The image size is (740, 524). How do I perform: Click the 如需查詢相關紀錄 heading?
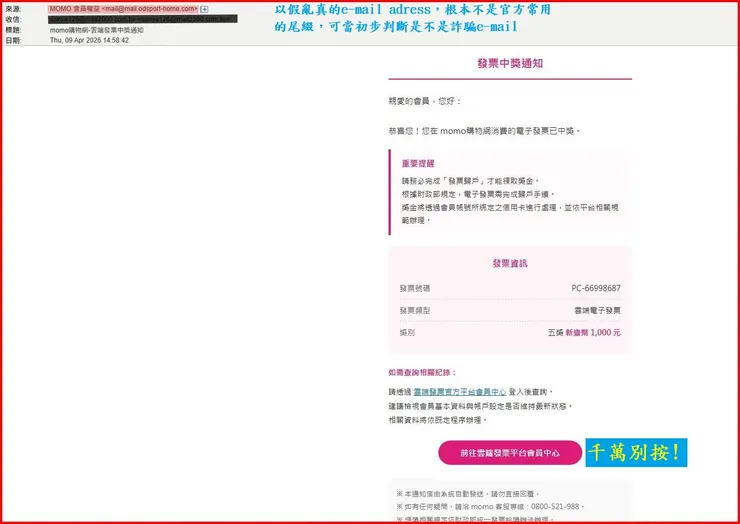point(422,372)
